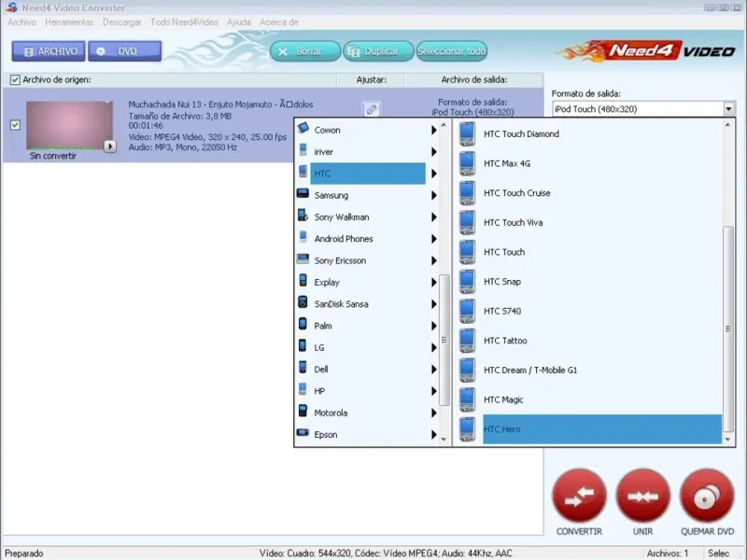
Task: Expand the Epson submenu arrow
Action: pyautogui.click(x=434, y=435)
